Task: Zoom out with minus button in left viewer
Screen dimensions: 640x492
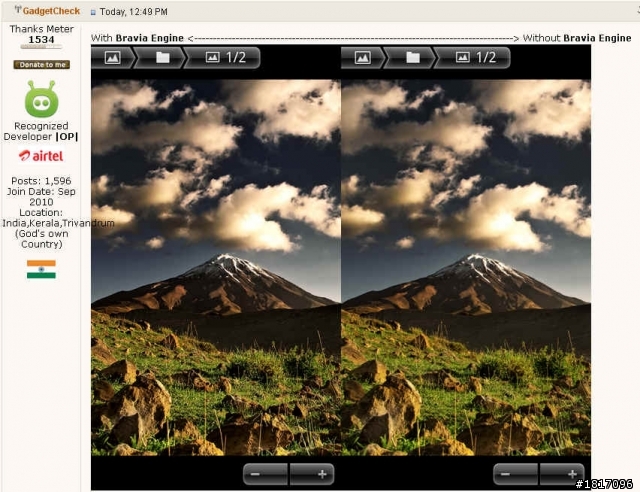Action: [266, 474]
